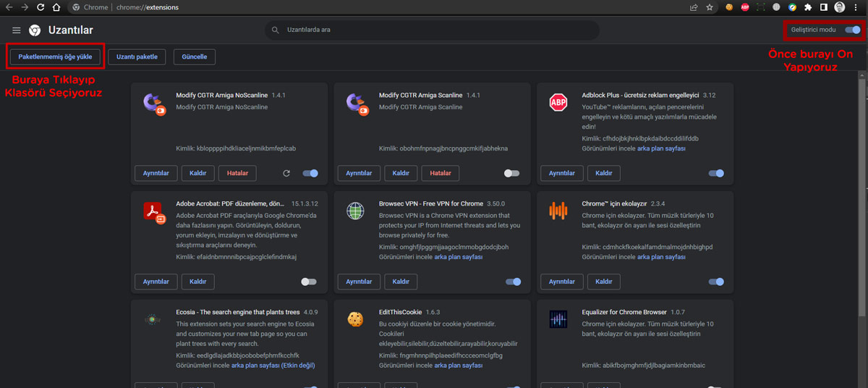
Task: Focus the Uzantılarda ara search field
Action: 432,30
